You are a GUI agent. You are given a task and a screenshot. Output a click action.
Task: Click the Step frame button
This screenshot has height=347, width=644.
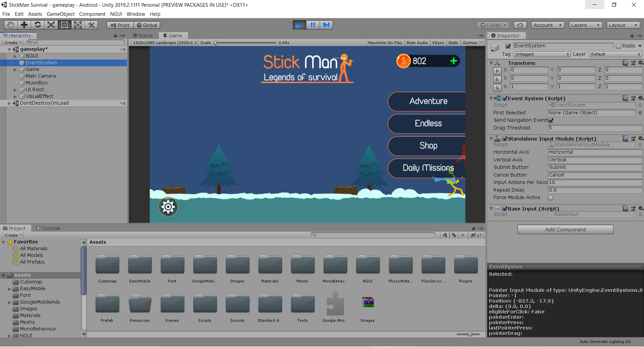pos(326,25)
